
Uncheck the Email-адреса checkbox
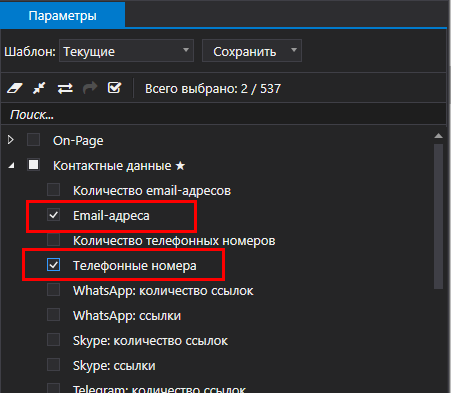point(53,215)
